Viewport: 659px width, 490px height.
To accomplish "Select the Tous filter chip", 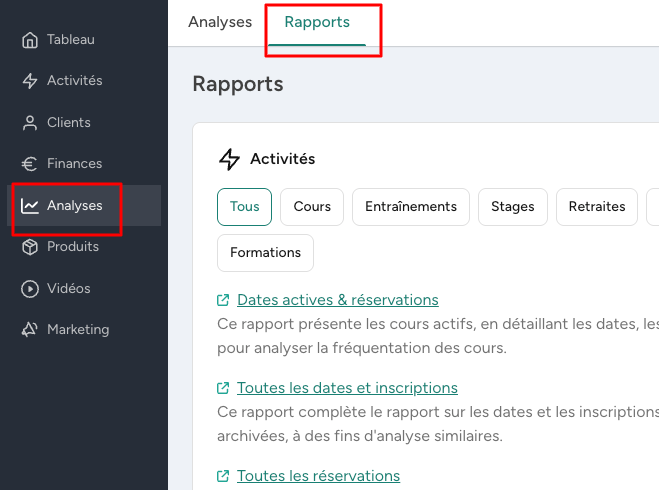I will (244, 207).
